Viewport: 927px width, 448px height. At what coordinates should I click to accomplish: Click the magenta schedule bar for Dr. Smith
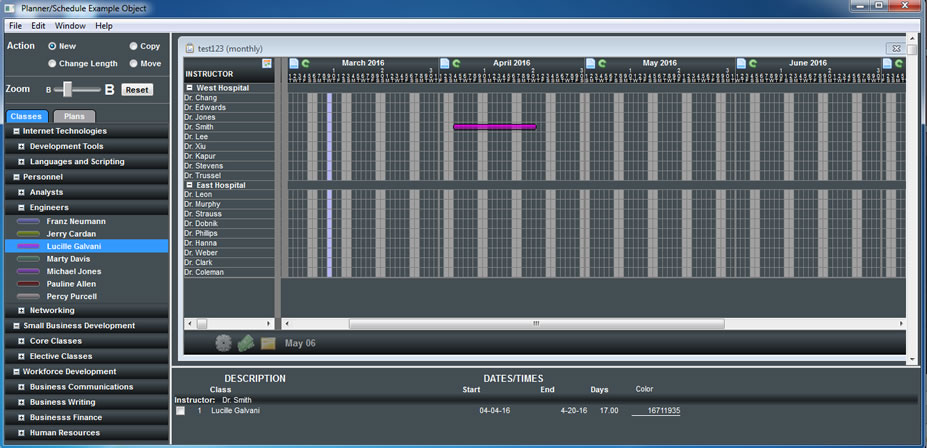pos(494,127)
